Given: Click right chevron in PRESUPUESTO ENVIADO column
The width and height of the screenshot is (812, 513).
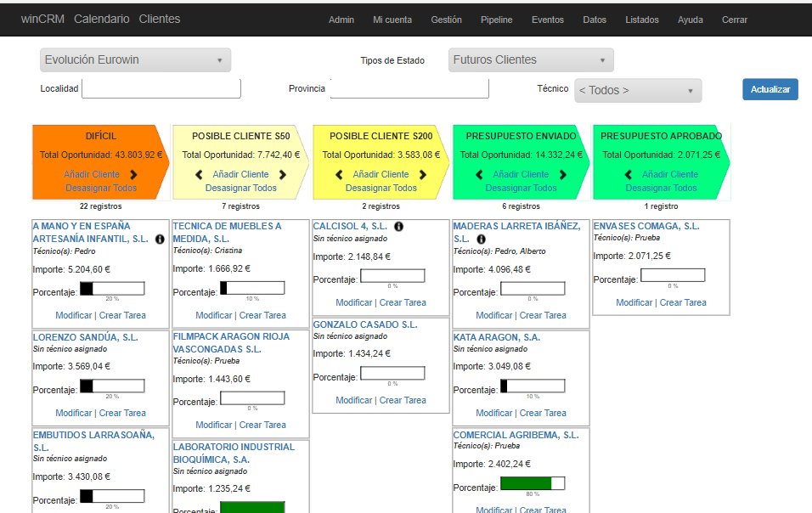Looking at the screenshot, I should tap(563, 174).
